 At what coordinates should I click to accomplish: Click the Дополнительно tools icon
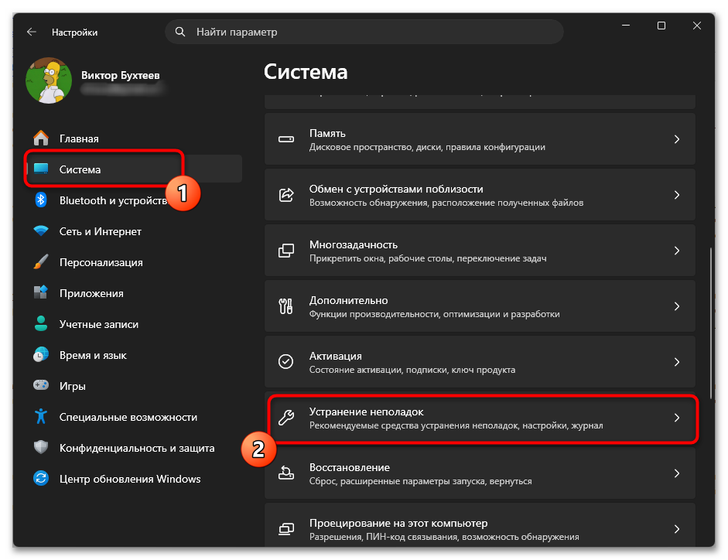pyautogui.click(x=286, y=306)
